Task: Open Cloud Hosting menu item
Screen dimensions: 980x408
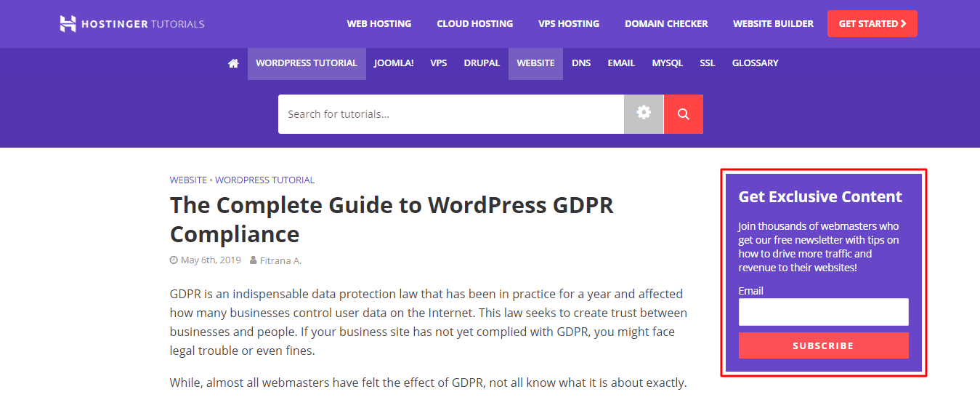Action: pos(475,23)
